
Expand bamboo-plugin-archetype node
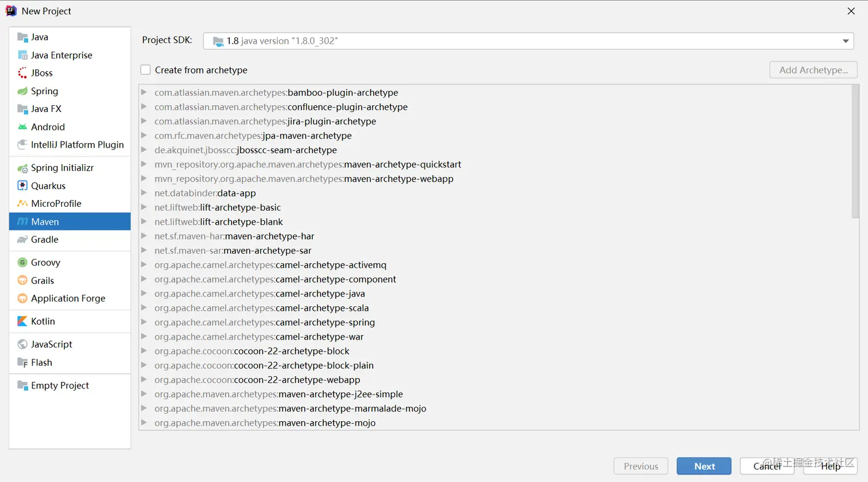click(x=144, y=92)
